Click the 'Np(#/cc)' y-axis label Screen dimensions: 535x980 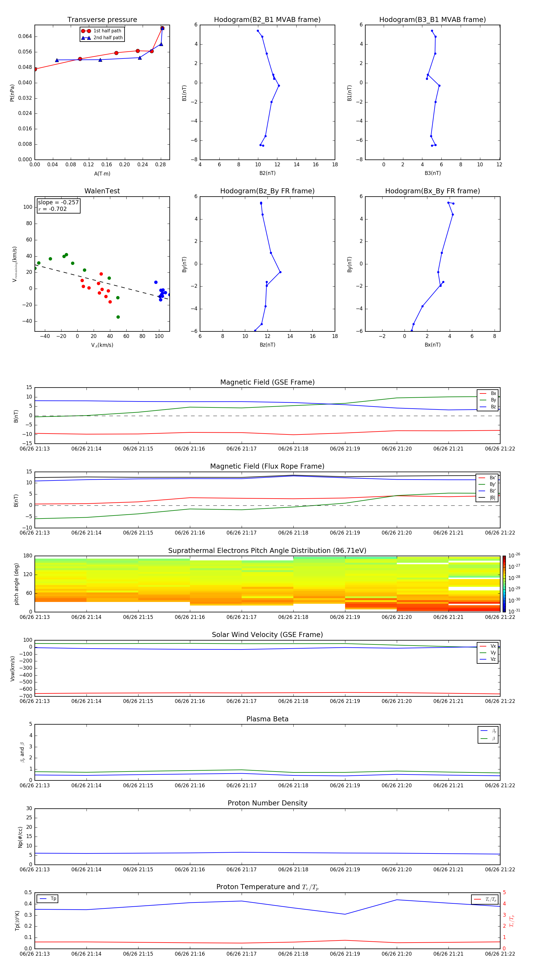(20, 837)
